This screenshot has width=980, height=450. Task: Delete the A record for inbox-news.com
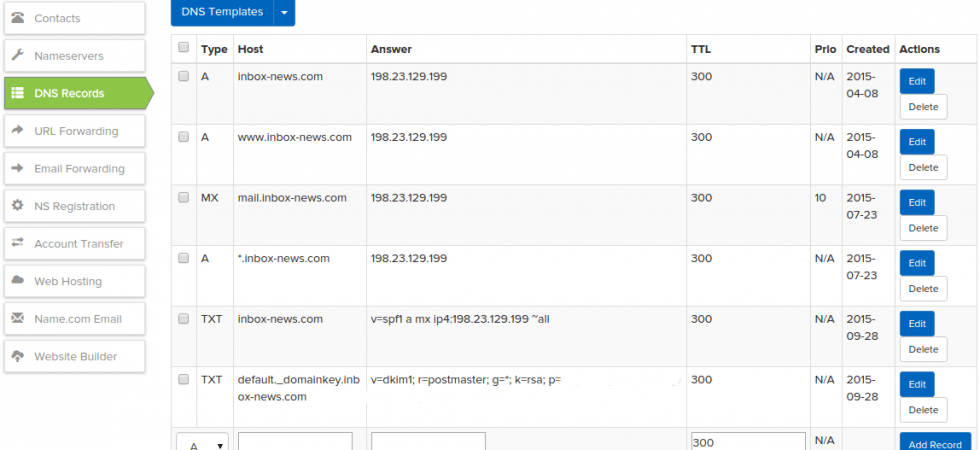[923, 107]
